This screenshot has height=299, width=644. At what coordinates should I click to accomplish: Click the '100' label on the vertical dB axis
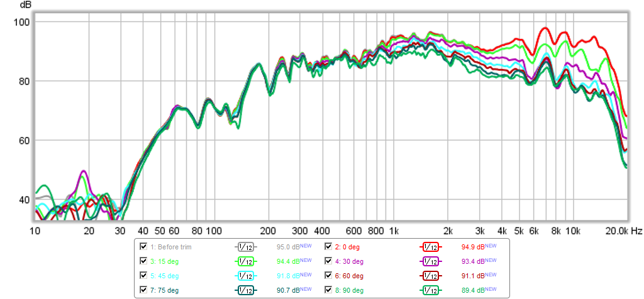pyautogui.click(x=23, y=22)
